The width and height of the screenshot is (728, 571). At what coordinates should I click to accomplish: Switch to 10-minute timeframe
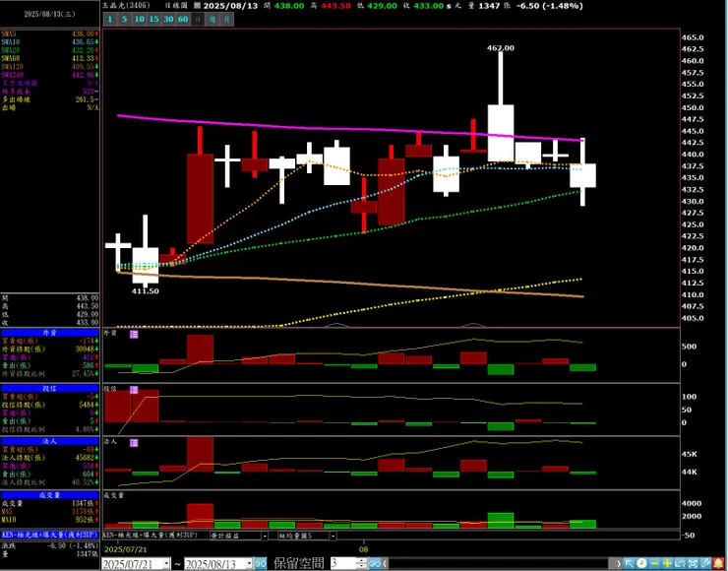[140, 19]
